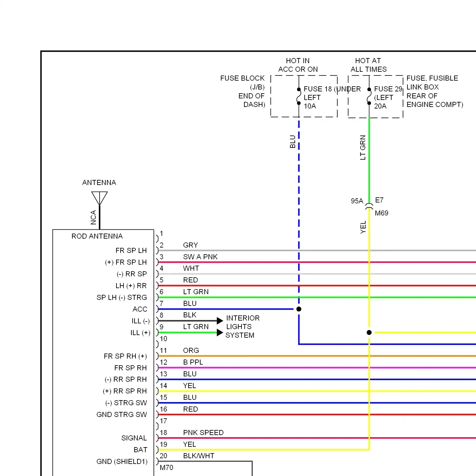Click the LT GRN wire label at pin 9
Image resolution: width=476 pixels, height=476 pixels.
(x=196, y=327)
